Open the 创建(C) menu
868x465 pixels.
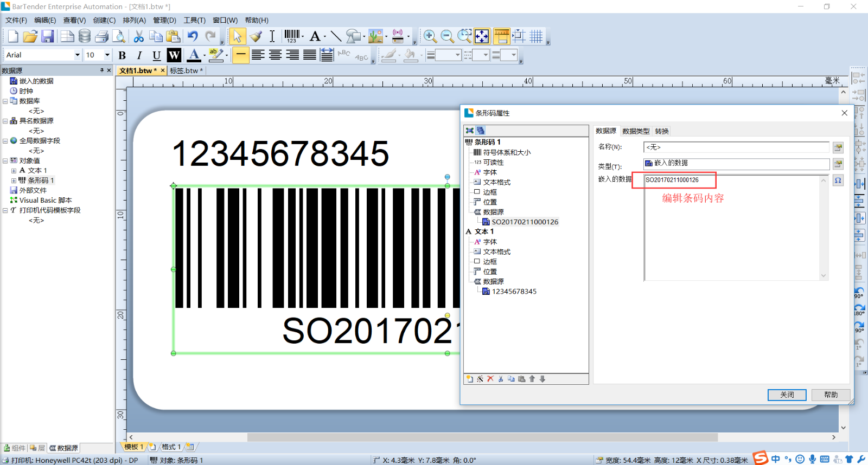pyautogui.click(x=104, y=20)
